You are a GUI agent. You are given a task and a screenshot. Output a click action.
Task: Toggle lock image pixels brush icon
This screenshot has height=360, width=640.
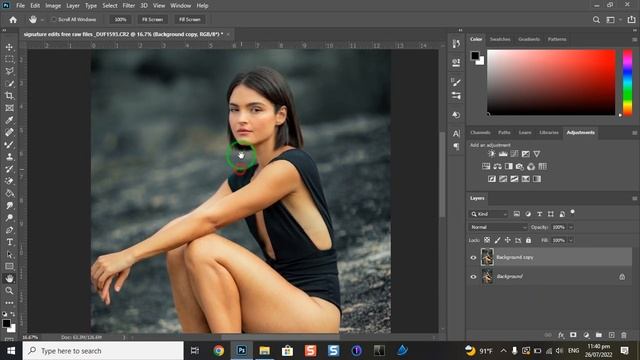pyautogui.click(x=498, y=240)
